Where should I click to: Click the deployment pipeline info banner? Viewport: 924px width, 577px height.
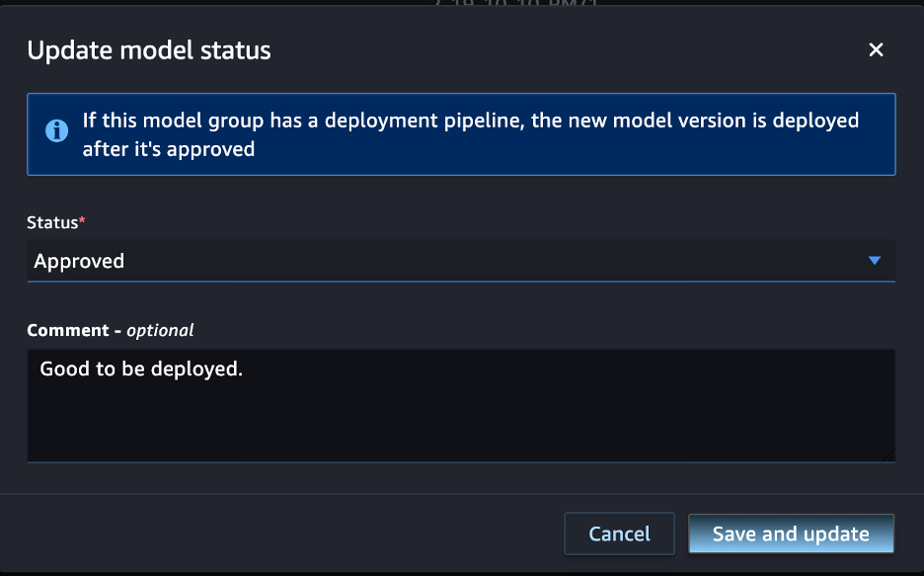click(x=461, y=131)
